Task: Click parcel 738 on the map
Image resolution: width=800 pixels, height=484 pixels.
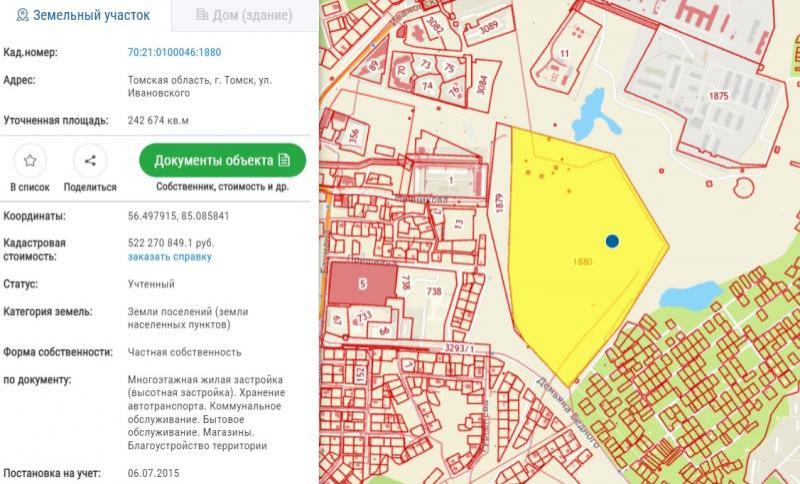Action: (x=434, y=291)
